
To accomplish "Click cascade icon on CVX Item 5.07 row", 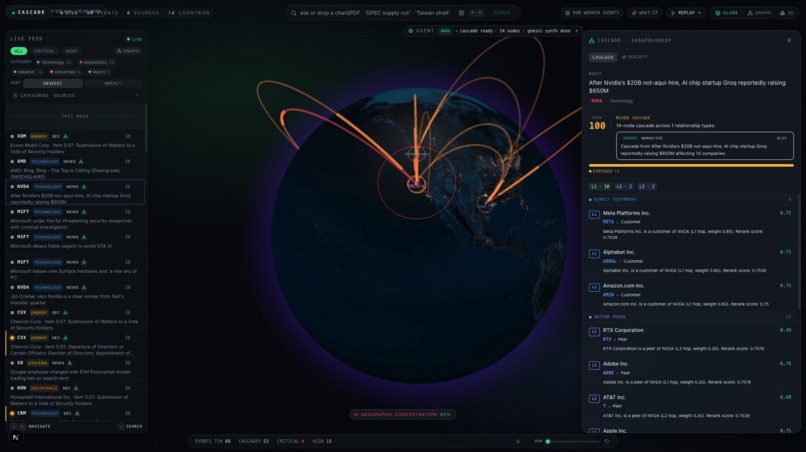I will point(65,313).
